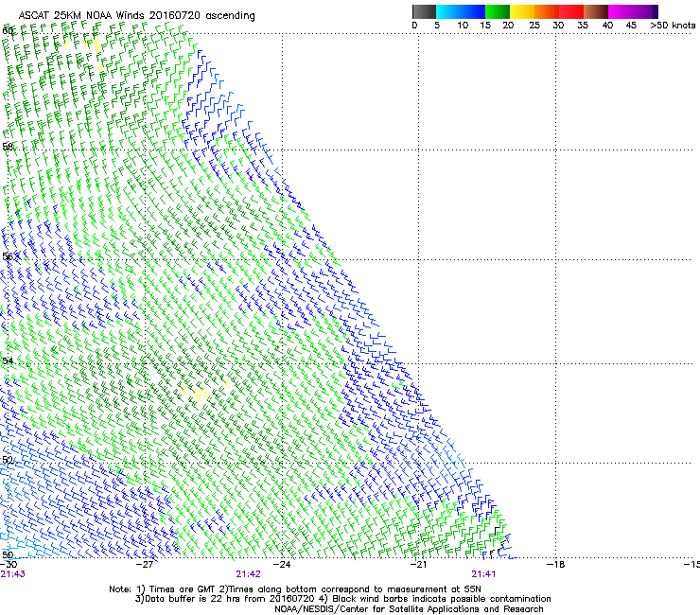This screenshot has height=615, width=700.
Task: Click the red 30-35 knots color segment
Action: 571,11
